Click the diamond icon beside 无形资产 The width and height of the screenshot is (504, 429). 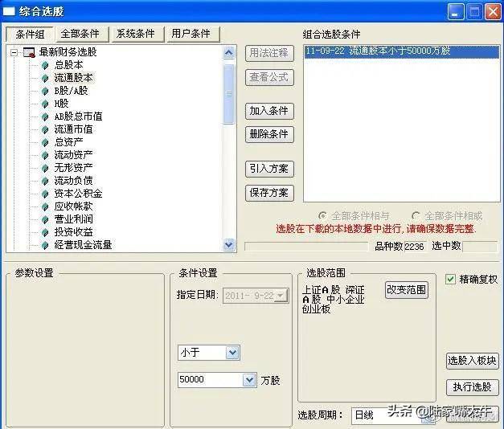tap(45, 169)
